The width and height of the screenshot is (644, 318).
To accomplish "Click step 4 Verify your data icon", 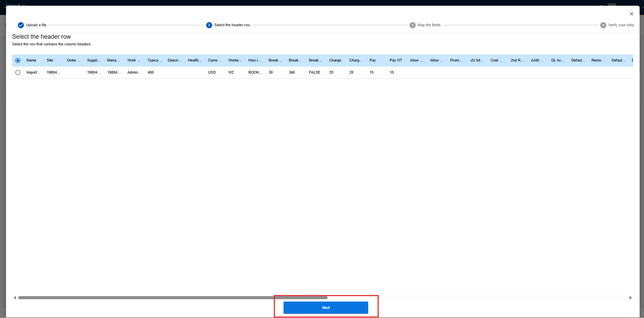I will [603, 25].
